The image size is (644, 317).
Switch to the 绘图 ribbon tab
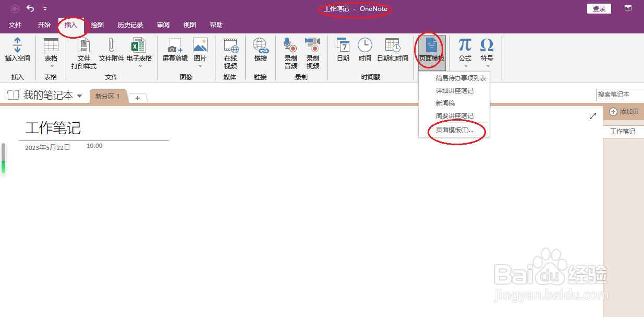pos(98,25)
